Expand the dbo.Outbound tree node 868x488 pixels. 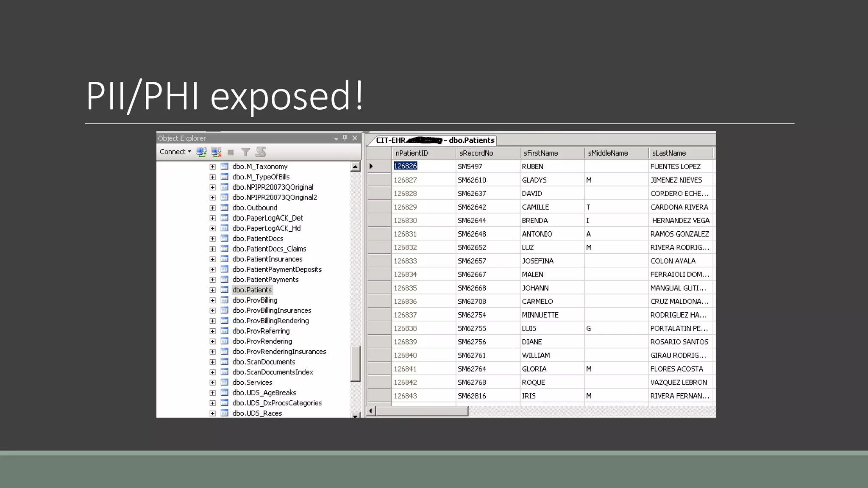(213, 208)
